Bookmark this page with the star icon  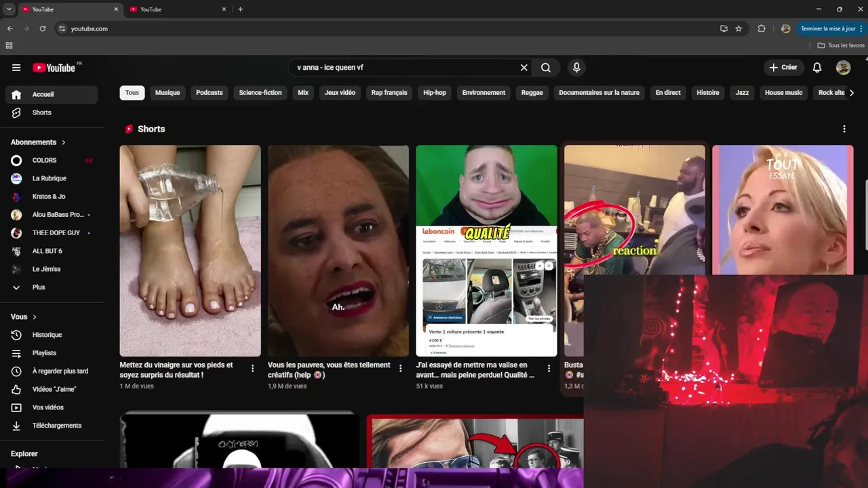[738, 28]
